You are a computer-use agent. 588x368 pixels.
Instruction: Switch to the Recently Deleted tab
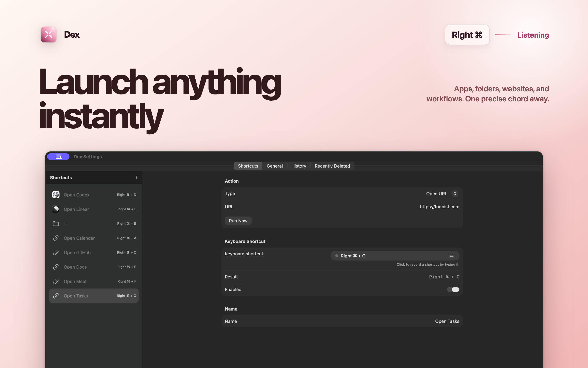[332, 166]
